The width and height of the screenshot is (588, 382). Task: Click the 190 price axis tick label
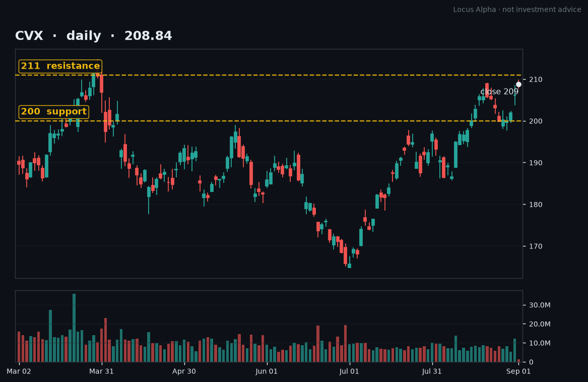point(536,163)
